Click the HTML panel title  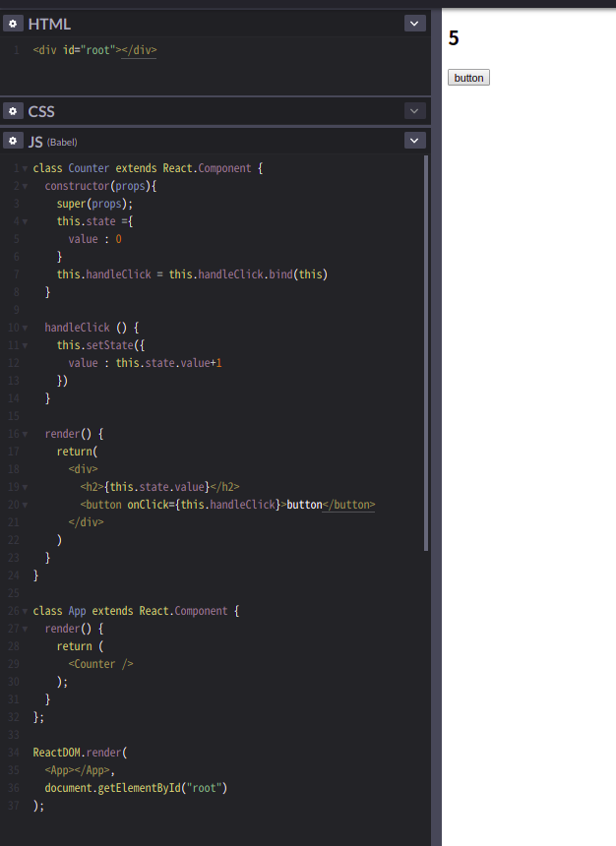coord(49,24)
